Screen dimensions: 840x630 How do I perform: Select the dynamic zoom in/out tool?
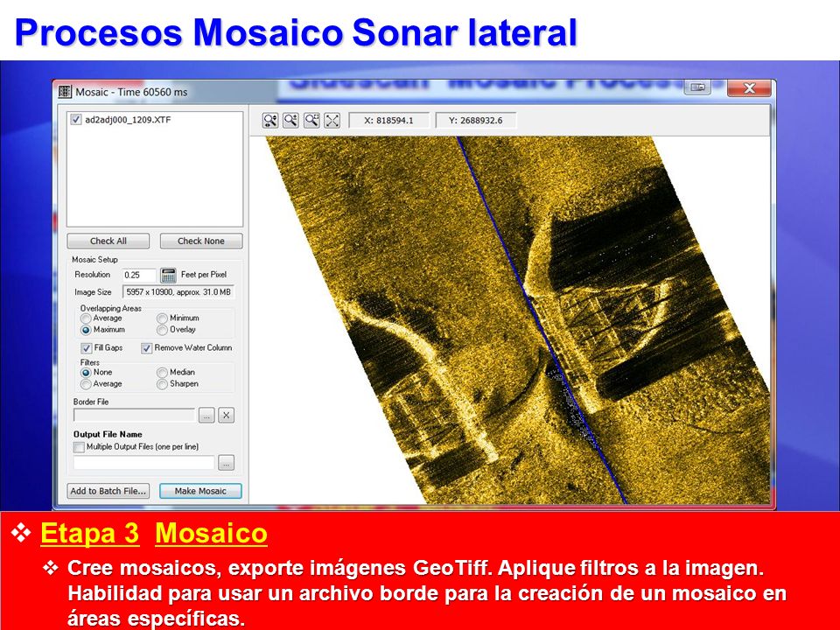tap(270, 120)
